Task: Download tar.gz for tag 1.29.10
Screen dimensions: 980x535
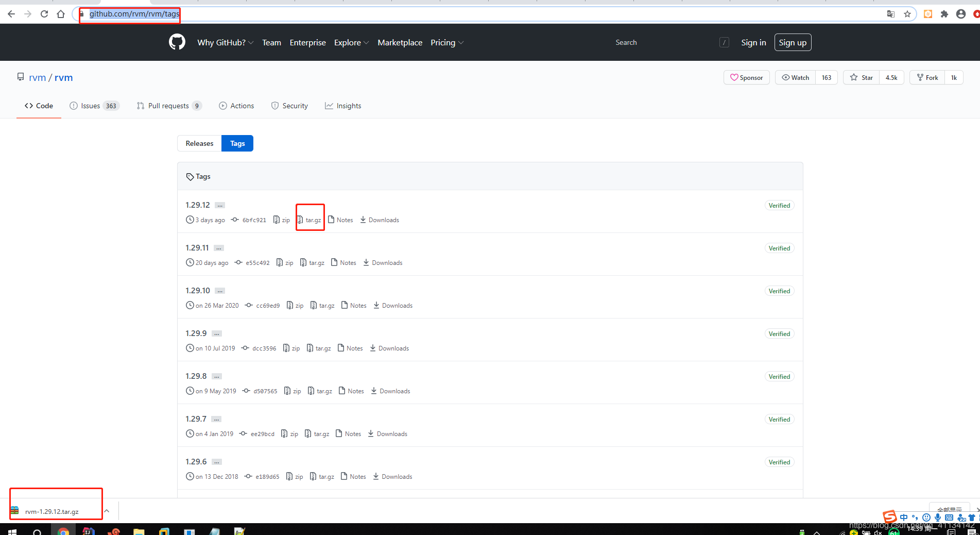Action: pyautogui.click(x=322, y=305)
